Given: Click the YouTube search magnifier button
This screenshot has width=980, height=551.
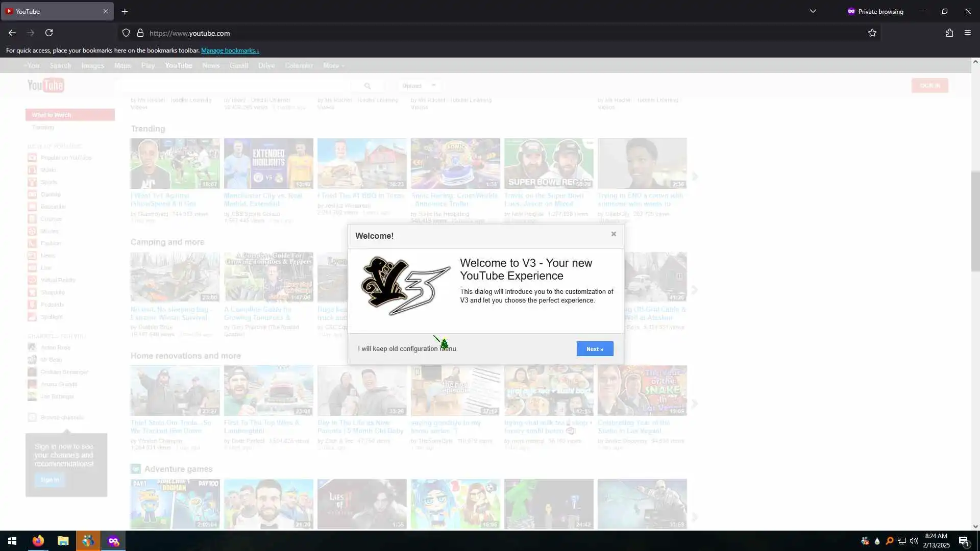Looking at the screenshot, I should click(x=367, y=86).
